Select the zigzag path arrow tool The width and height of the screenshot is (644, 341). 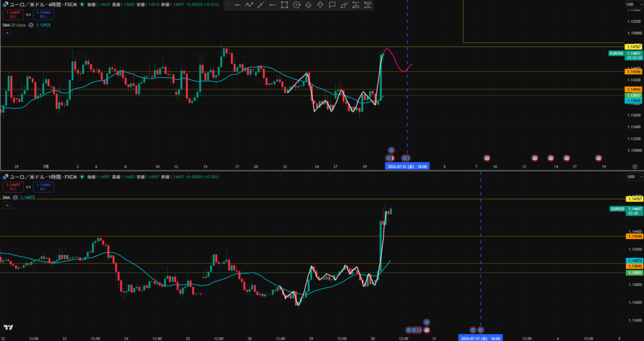click(x=249, y=5)
